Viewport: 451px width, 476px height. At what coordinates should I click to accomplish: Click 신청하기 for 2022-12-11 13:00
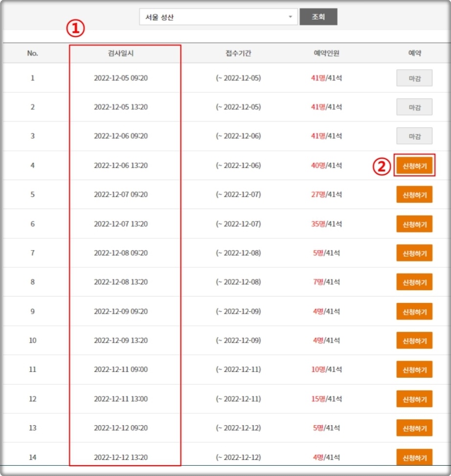414,399
